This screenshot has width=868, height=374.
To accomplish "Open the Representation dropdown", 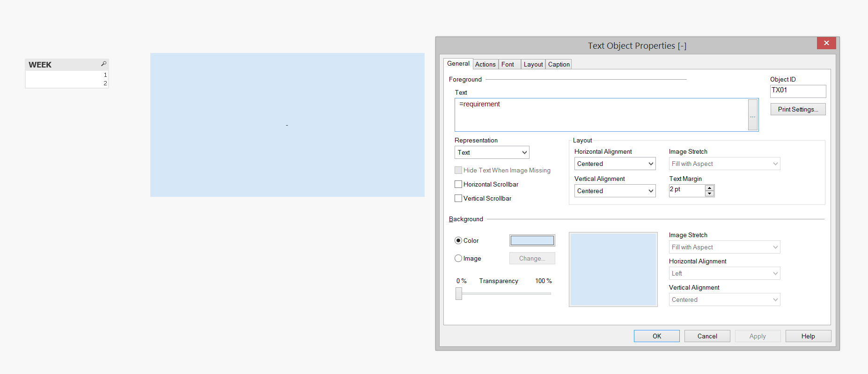I will coord(492,152).
